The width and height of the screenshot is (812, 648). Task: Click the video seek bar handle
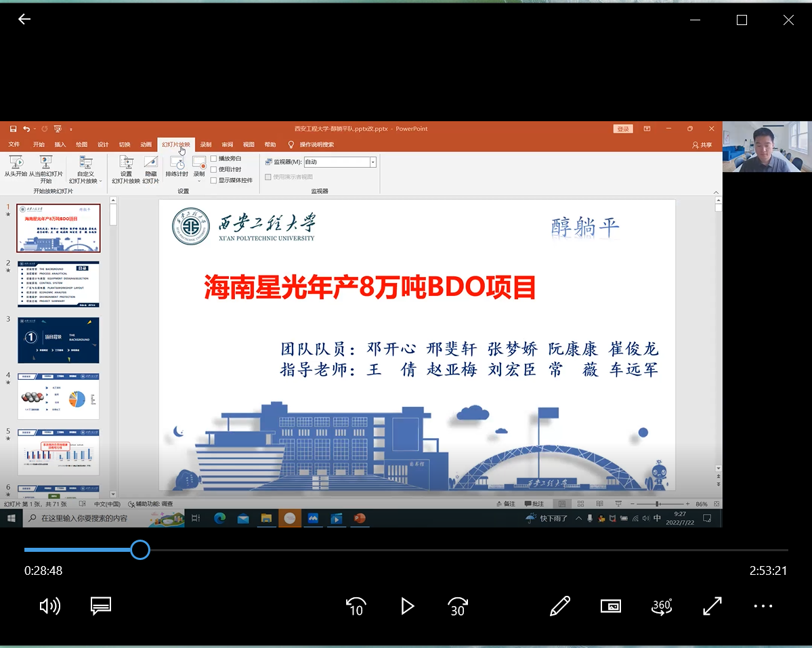[x=140, y=550]
